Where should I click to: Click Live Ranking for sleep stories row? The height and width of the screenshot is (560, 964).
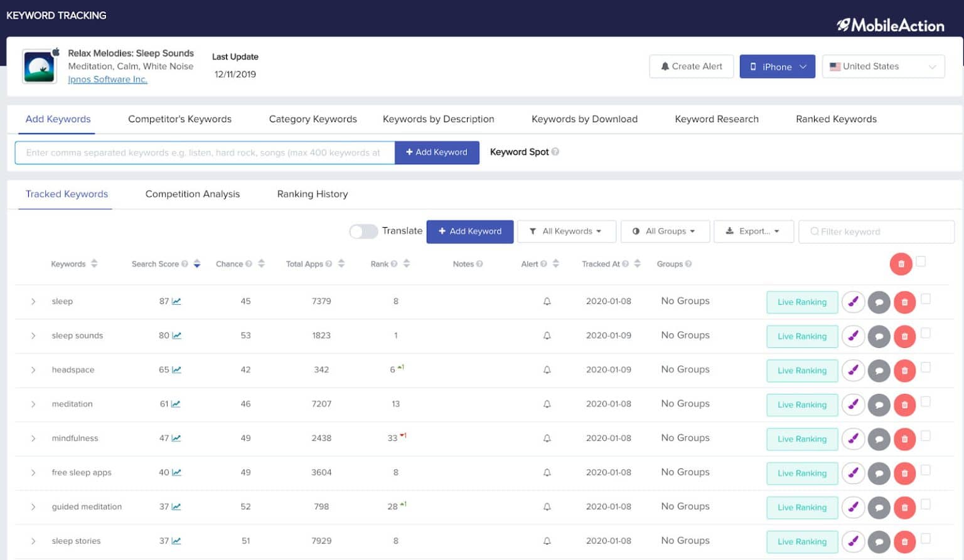pyautogui.click(x=802, y=542)
